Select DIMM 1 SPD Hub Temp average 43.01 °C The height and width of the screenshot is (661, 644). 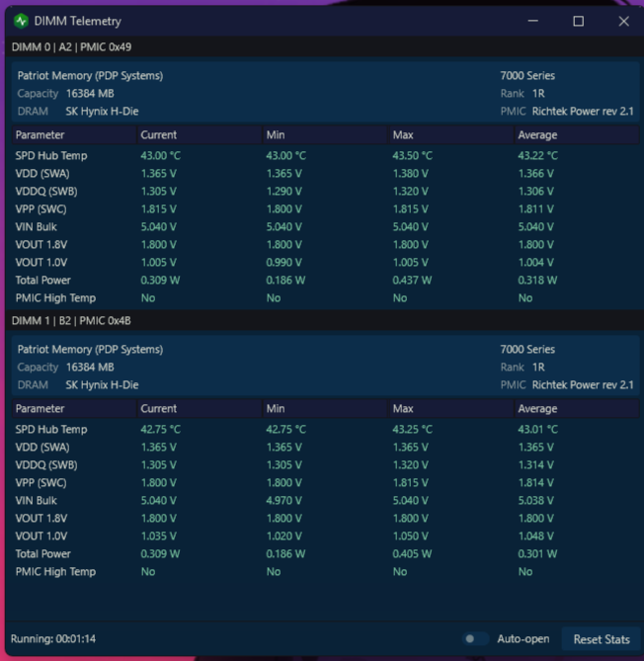[537, 429]
